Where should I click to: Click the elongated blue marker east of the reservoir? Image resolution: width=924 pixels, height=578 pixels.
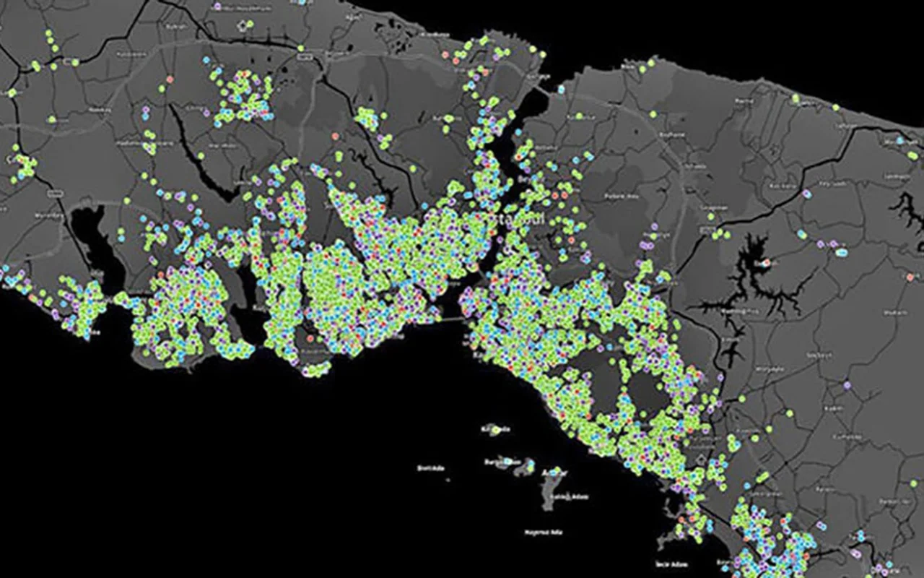[841, 252]
